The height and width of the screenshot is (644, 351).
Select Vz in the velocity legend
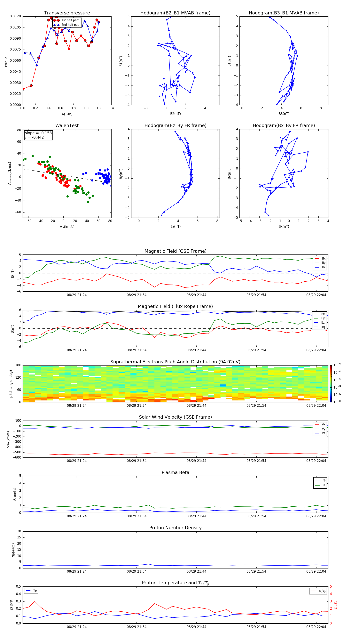click(320, 433)
